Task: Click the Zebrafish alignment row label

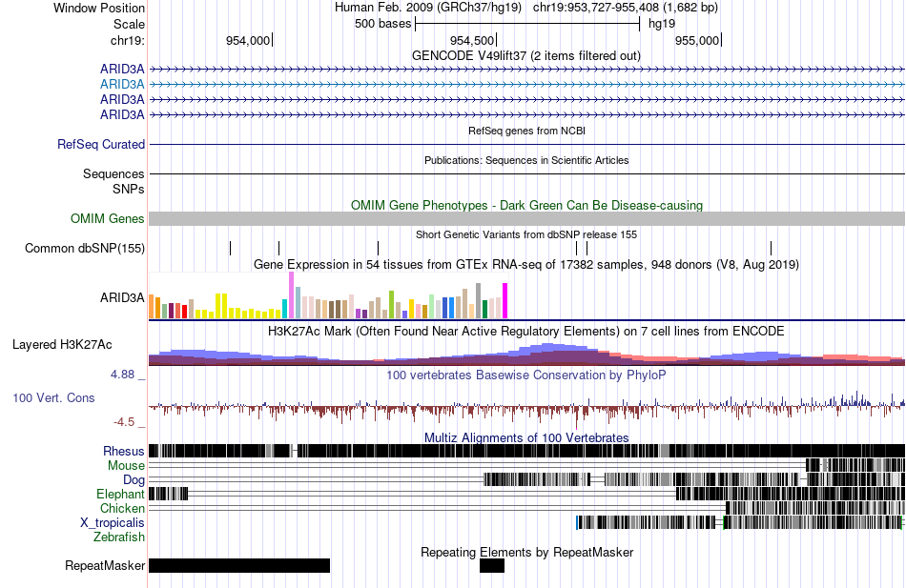Action: [119, 537]
